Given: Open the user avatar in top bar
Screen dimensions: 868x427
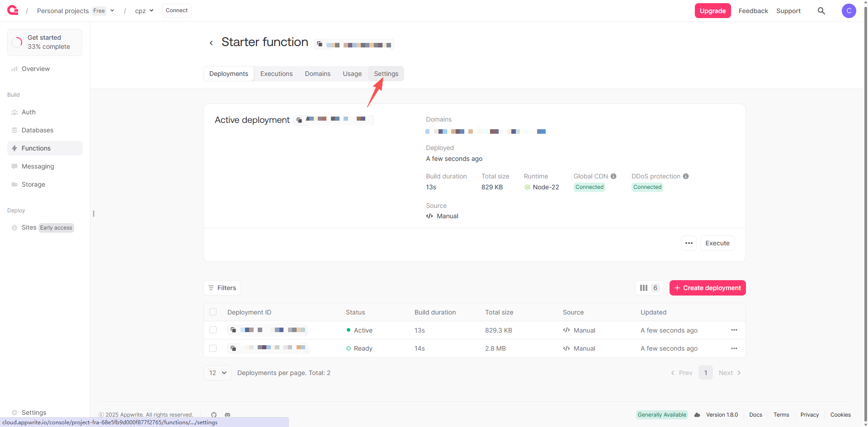Looking at the screenshot, I should (849, 11).
